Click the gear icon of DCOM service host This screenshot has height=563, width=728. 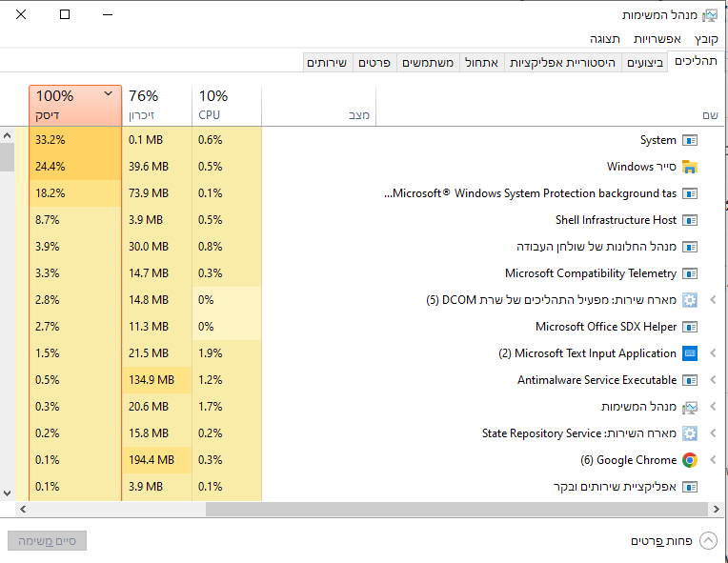coord(690,300)
